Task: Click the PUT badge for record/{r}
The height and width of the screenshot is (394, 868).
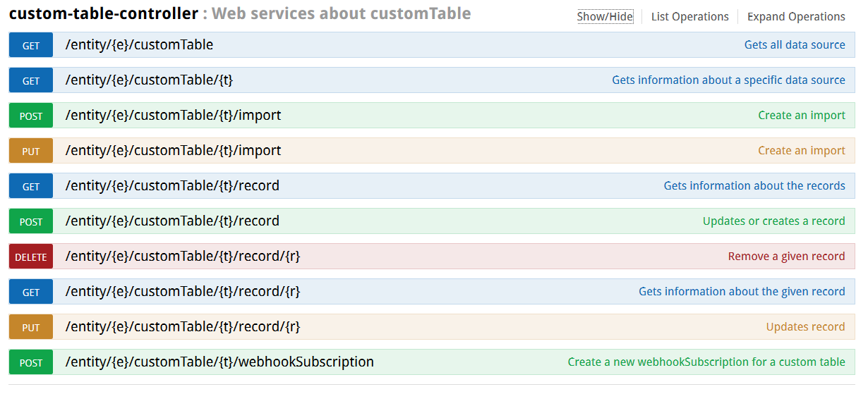Action: pos(31,327)
